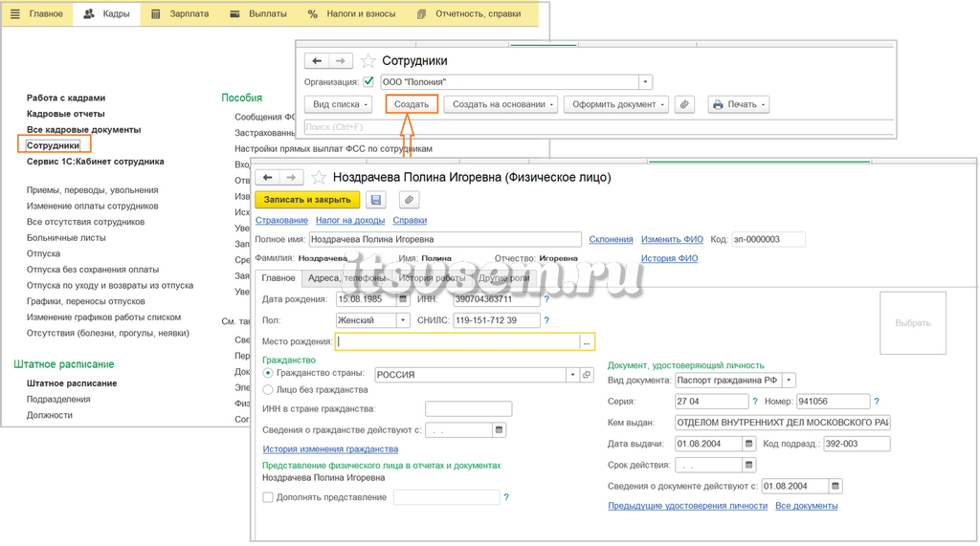Open Оформить документ dropdown

(x=616, y=104)
